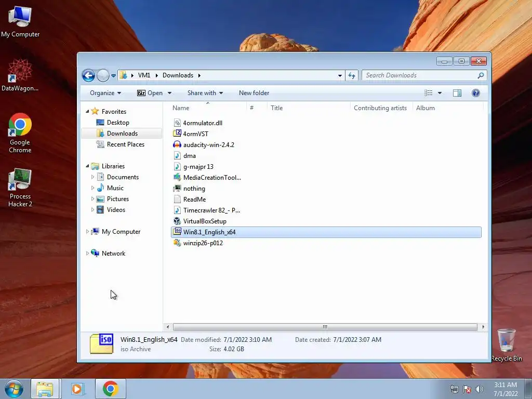
Task: Click the change view icon
Action: (x=429, y=93)
